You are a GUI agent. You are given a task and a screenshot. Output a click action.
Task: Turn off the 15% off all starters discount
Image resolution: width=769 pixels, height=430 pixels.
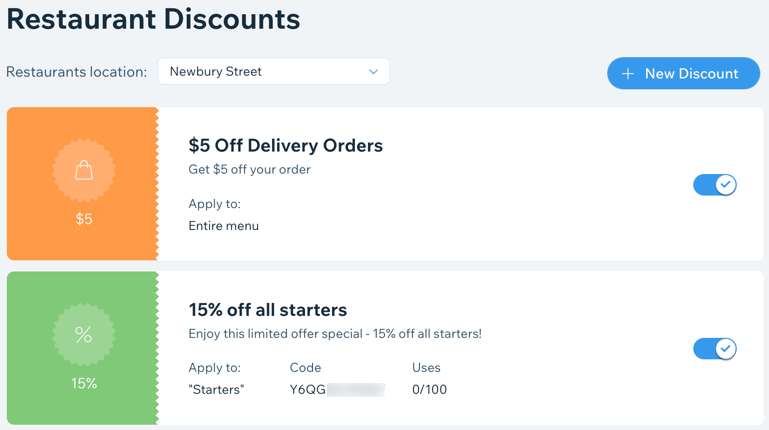[715, 349]
